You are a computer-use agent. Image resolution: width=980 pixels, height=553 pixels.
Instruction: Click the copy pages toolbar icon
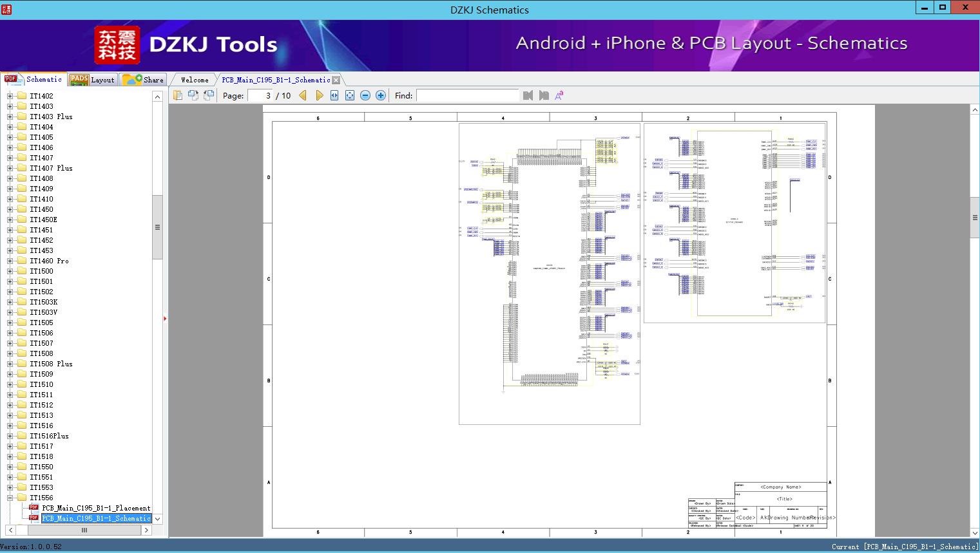[178, 95]
